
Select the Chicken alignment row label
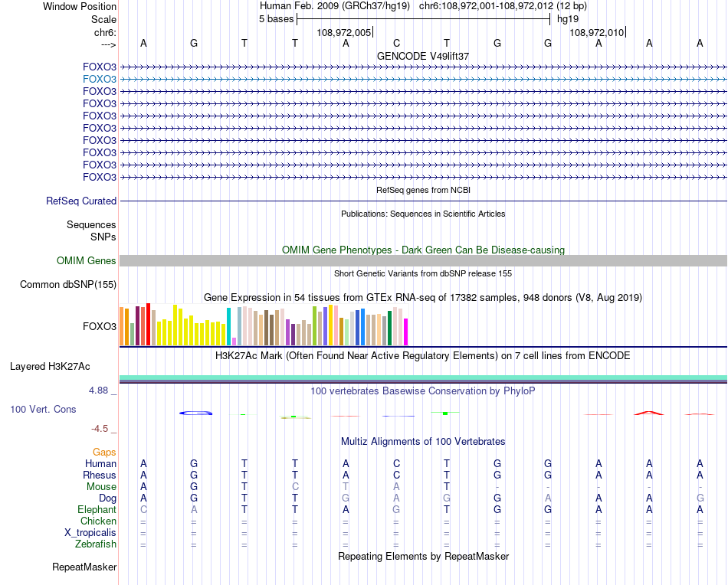(x=98, y=521)
